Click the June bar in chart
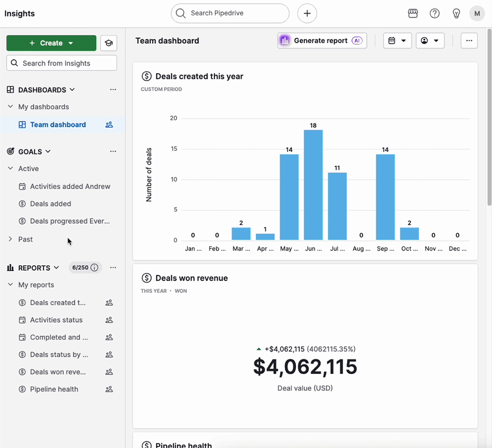This screenshot has height=448, width=492. 313,184
